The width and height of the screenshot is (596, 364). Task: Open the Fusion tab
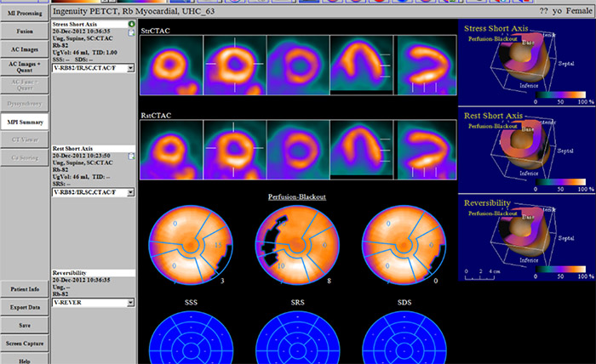coord(24,30)
